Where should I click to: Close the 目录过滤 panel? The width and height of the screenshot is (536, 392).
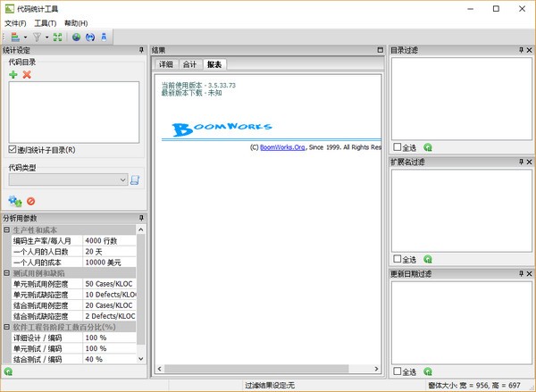(x=529, y=50)
